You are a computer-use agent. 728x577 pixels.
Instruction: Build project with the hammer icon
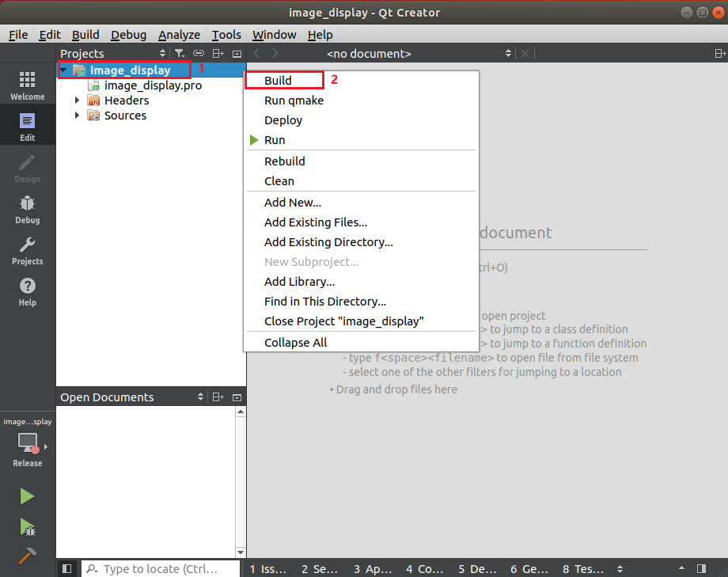pyautogui.click(x=27, y=555)
